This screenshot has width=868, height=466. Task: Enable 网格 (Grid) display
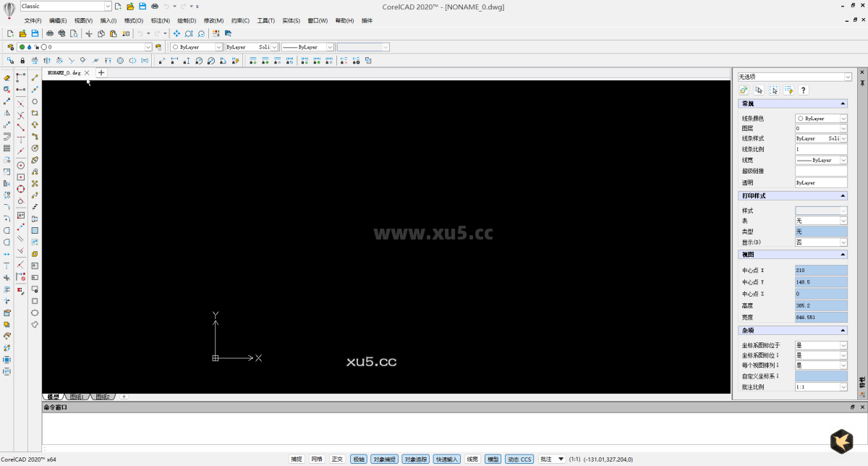[x=317, y=459]
